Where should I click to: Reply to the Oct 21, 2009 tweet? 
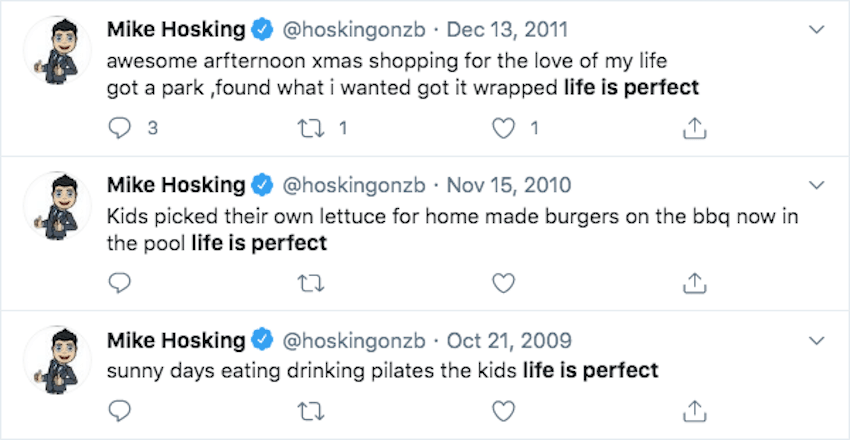[119, 410]
